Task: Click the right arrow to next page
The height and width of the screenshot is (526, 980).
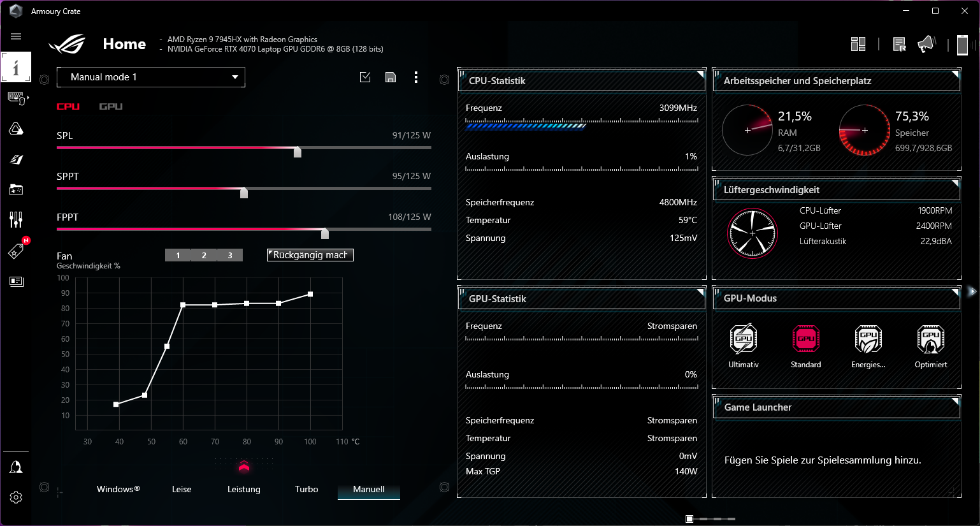Action: pos(972,291)
